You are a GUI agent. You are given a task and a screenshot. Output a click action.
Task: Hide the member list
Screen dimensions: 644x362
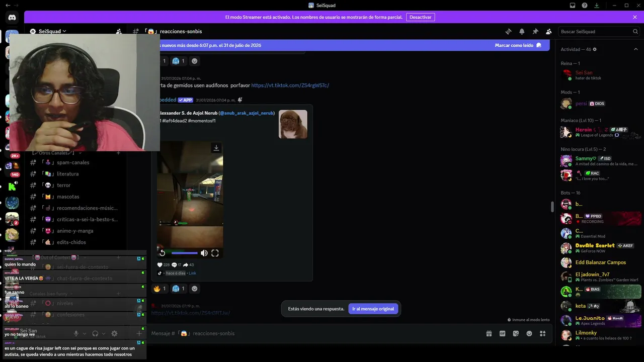(549, 31)
